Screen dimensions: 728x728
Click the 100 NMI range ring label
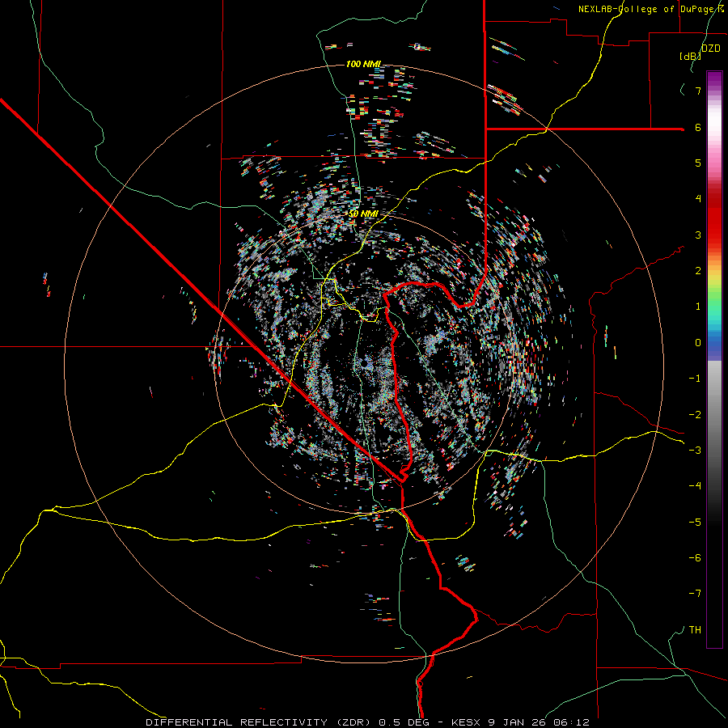point(363,64)
